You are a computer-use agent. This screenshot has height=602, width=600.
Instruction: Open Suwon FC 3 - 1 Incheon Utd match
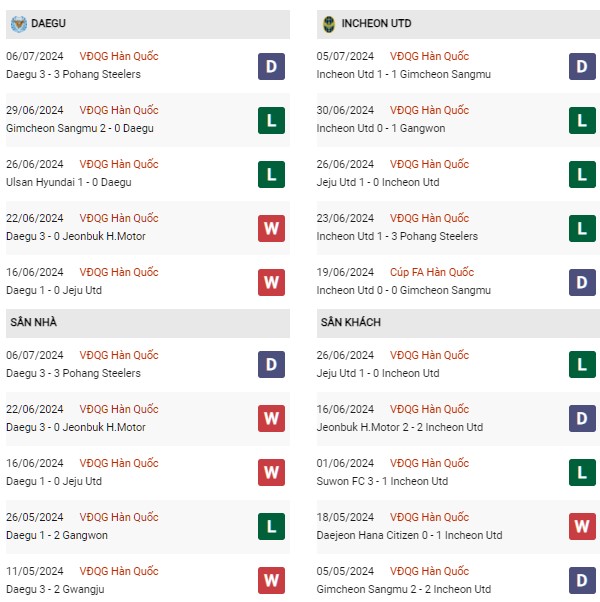(x=458, y=473)
